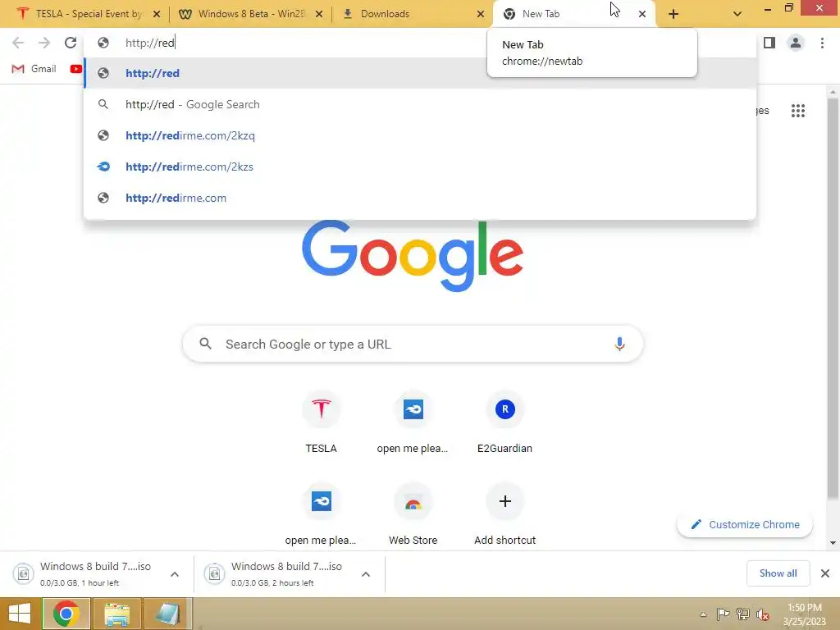Click the Google search box
Viewport: 840px width, 630px height.
click(413, 344)
